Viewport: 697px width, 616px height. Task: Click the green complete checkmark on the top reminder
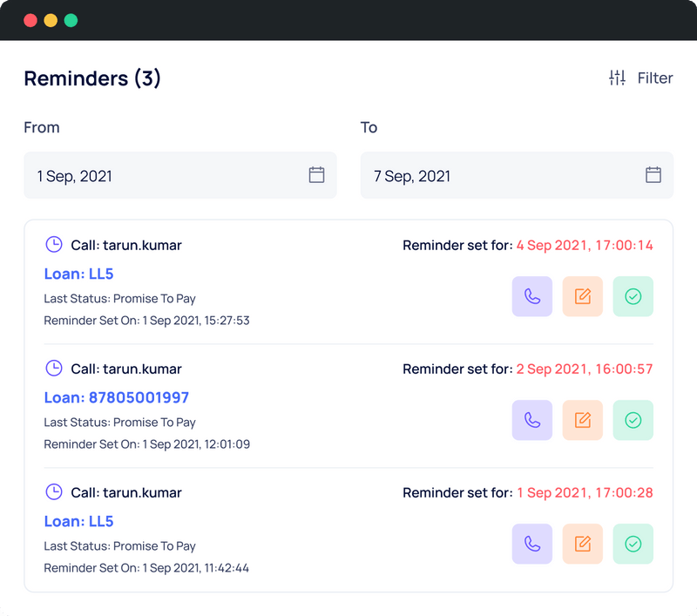(x=633, y=296)
